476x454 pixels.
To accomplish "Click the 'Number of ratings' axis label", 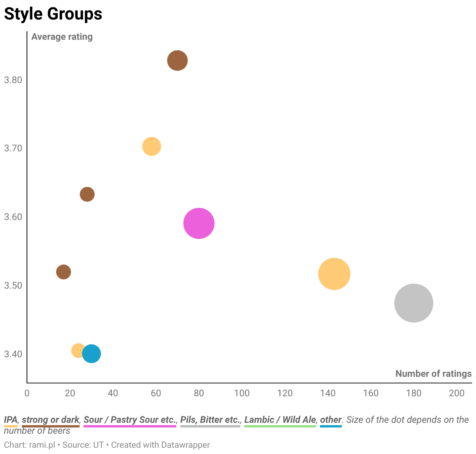I will (433, 374).
